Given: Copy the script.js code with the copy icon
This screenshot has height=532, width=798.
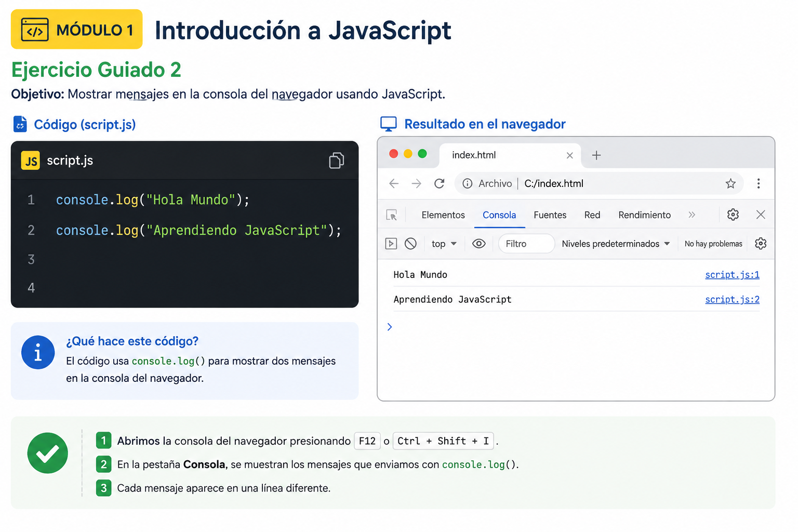Looking at the screenshot, I should click(337, 161).
